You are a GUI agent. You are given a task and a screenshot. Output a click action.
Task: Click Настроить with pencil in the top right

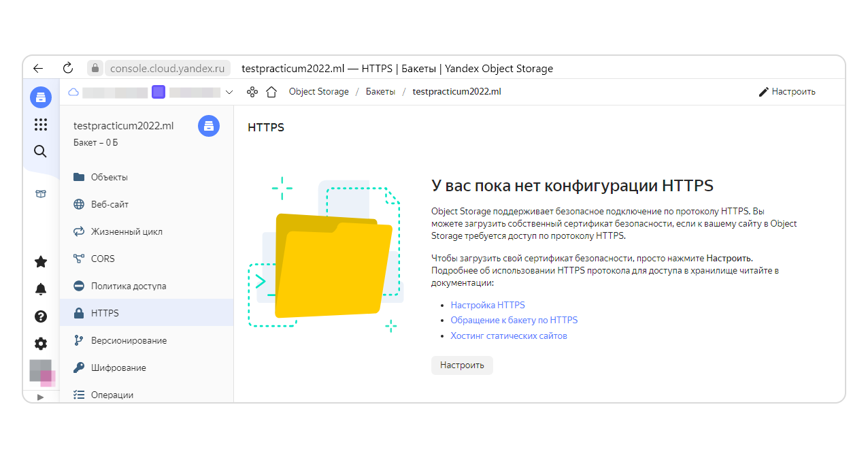point(787,92)
